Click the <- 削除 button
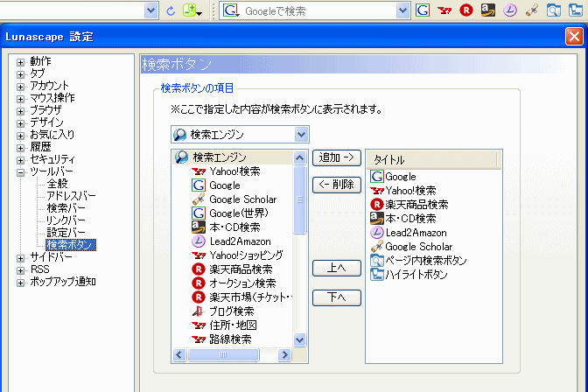The height and width of the screenshot is (392, 588). pyautogui.click(x=336, y=185)
